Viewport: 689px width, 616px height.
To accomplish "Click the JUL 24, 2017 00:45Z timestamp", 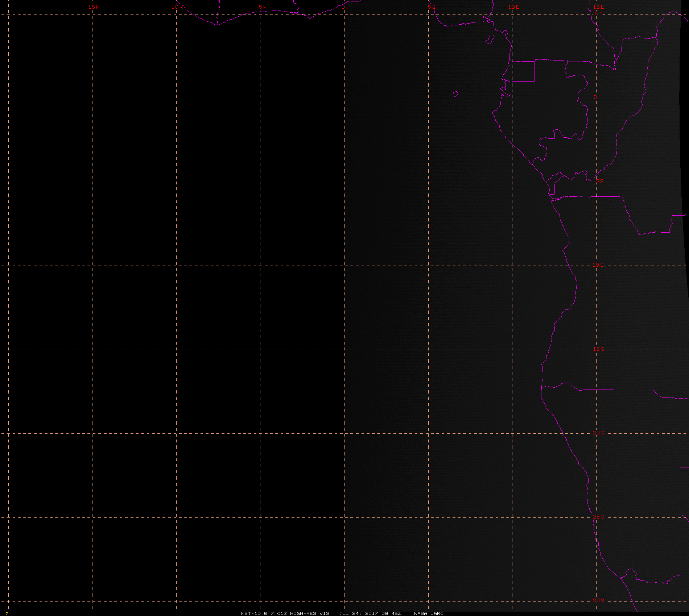I will pyautogui.click(x=370, y=613).
